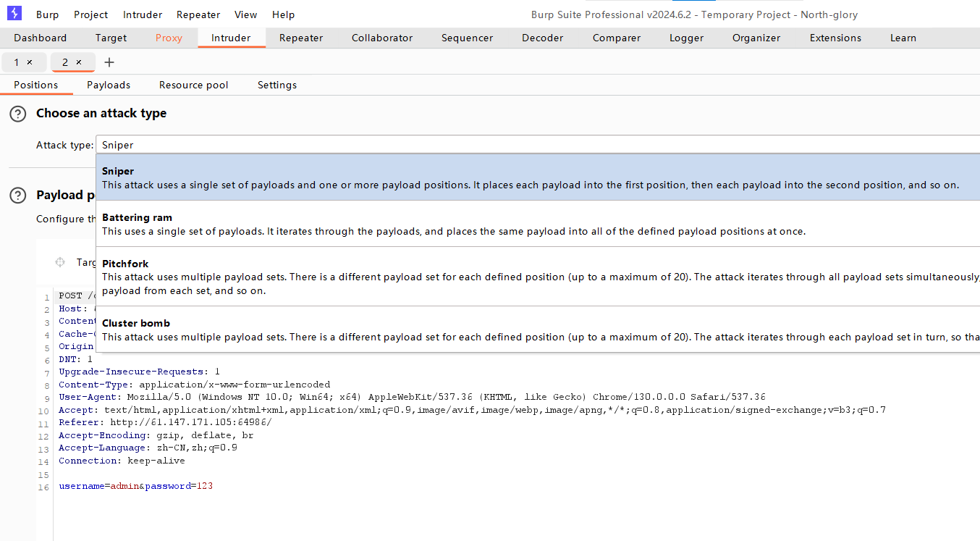Collapse the Attack type dropdown showing Sniper
This screenshot has width=980, height=541.
[x=538, y=145]
